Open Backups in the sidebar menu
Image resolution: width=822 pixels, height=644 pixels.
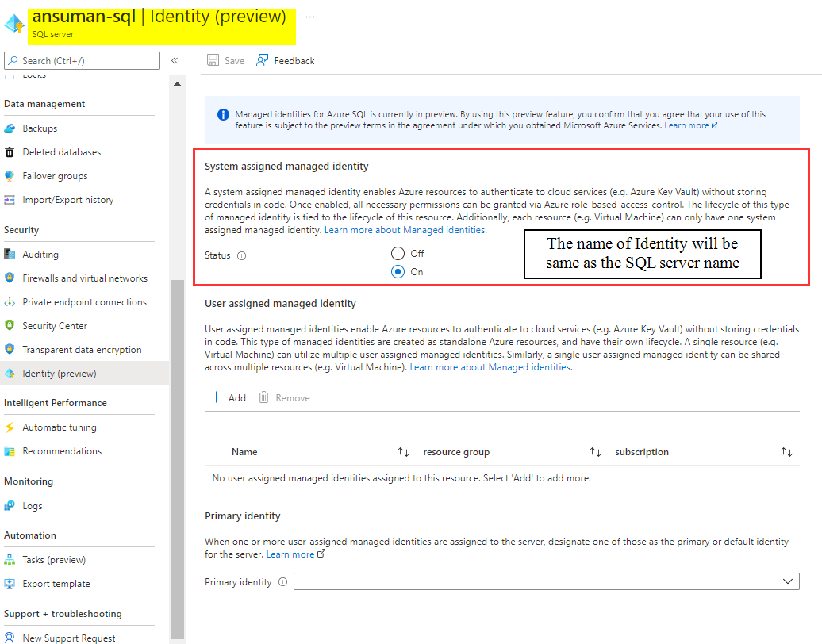click(40, 128)
